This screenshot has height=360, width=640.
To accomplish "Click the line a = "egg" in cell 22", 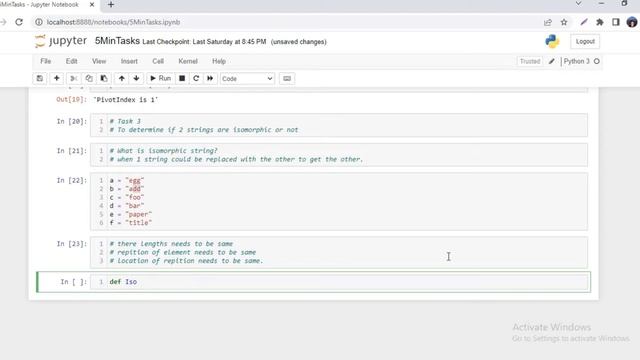I will click(x=127, y=180).
